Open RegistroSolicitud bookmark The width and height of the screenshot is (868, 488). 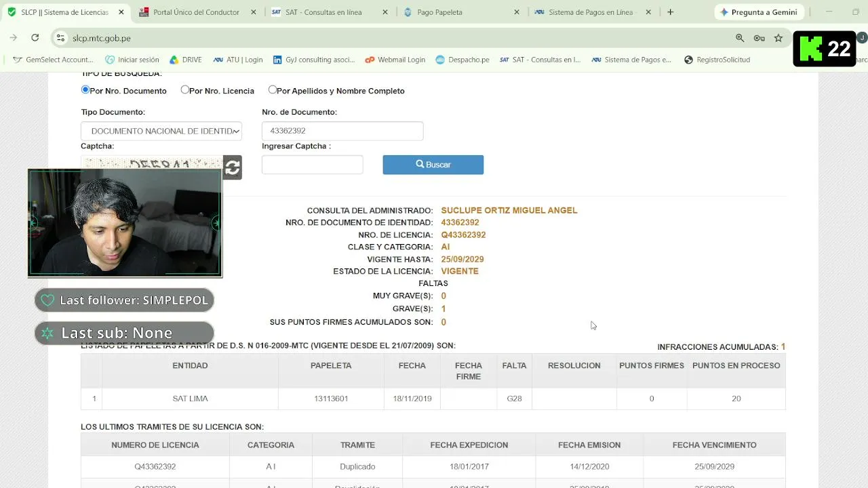[717, 60]
